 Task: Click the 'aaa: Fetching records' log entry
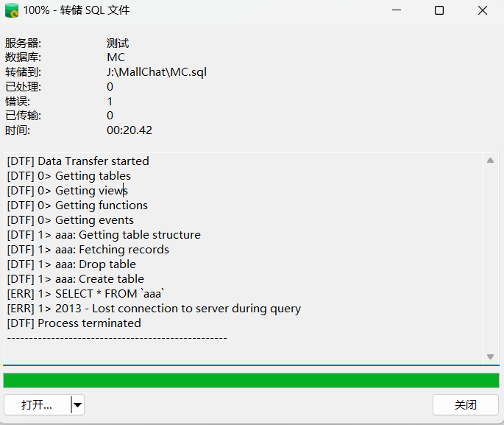pyautogui.click(x=88, y=250)
